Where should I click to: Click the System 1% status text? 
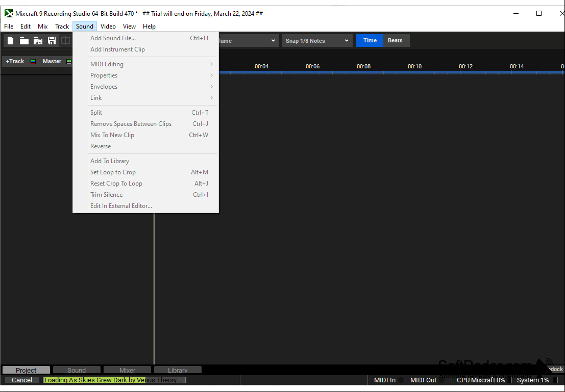click(532, 380)
